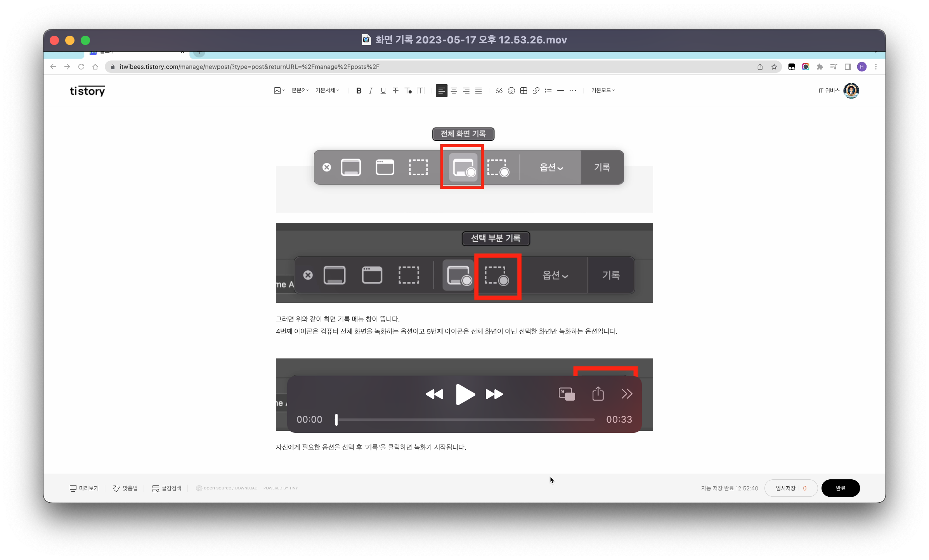Viewport: 929px width, 560px height.
Task: Click the 미리보기 preview option
Action: pyautogui.click(x=84, y=488)
